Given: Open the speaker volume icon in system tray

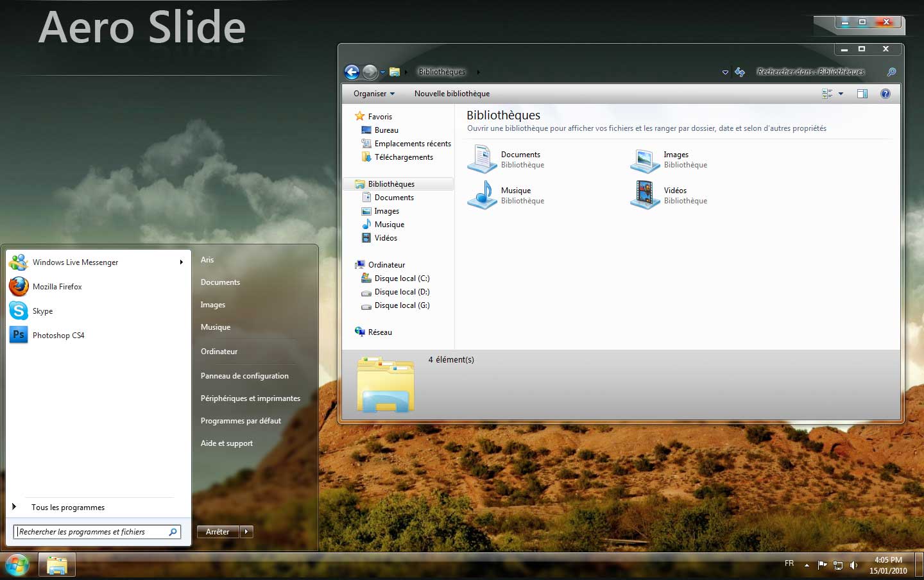Looking at the screenshot, I should click(x=853, y=565).
